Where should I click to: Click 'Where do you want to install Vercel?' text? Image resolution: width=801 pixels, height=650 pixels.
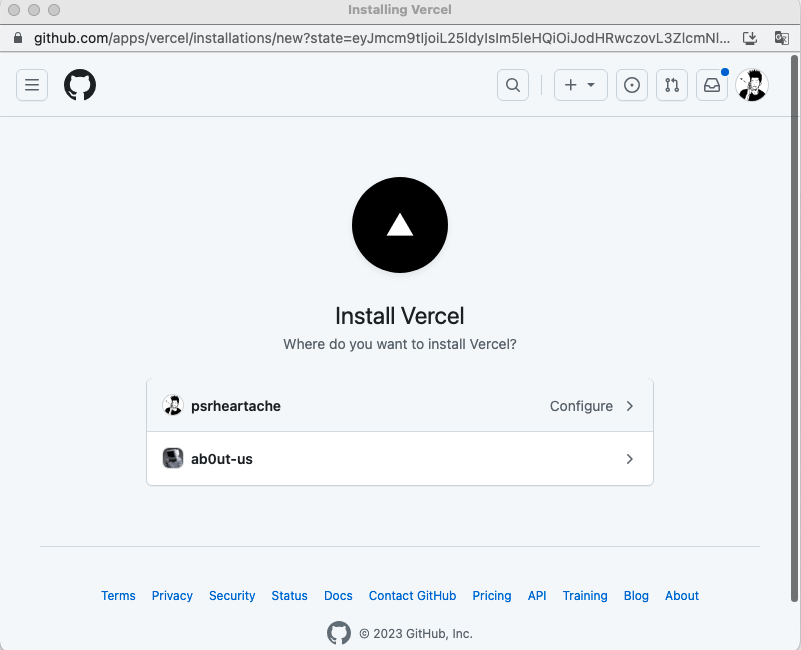(x=400, y=344)
